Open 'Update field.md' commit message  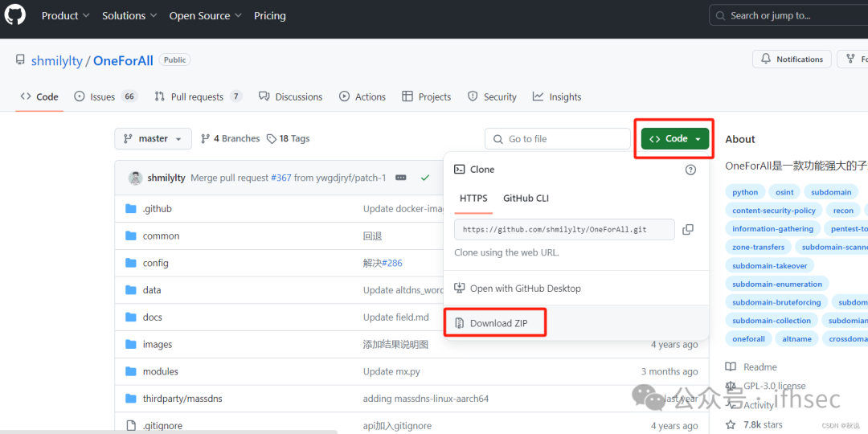coord(395,317)
